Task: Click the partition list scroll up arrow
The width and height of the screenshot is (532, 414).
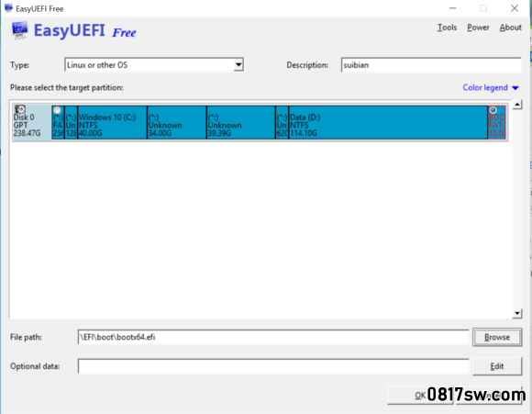Action: pos(516,105)
